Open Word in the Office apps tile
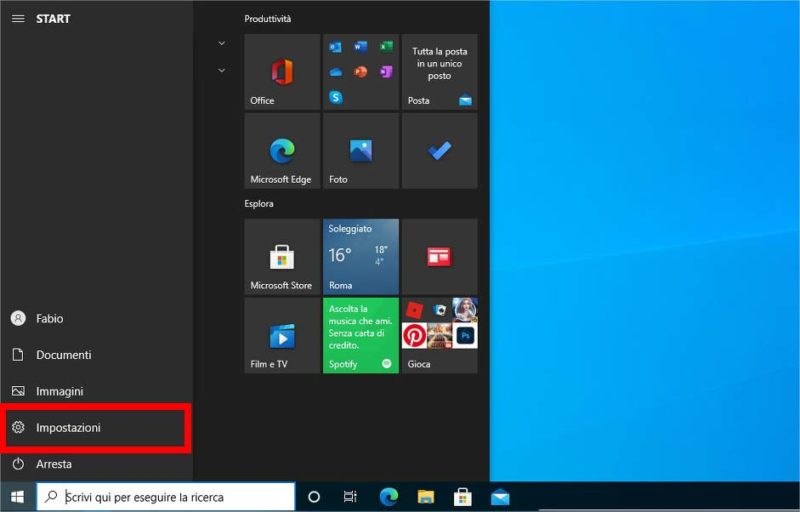This screenshot has width=800, height=512. point(361,47)
